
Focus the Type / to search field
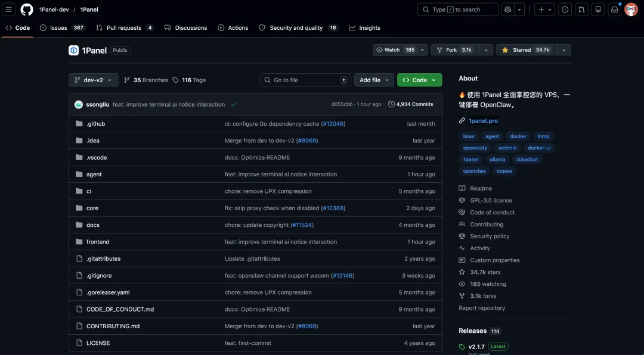coord(458,10)
